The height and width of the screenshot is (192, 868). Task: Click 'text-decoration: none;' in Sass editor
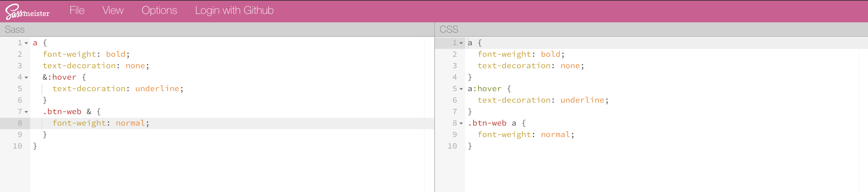[x=96, y=66]
